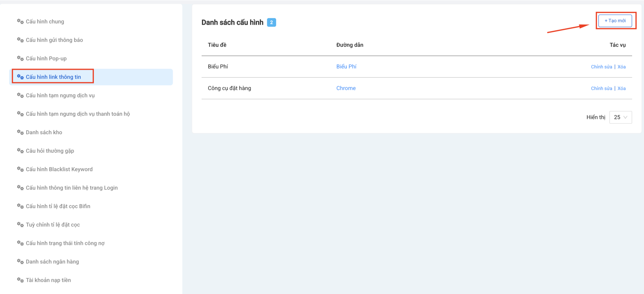Click gear icon beside Danh sách kho
This screenshot has height=294, width=644.
20,132
